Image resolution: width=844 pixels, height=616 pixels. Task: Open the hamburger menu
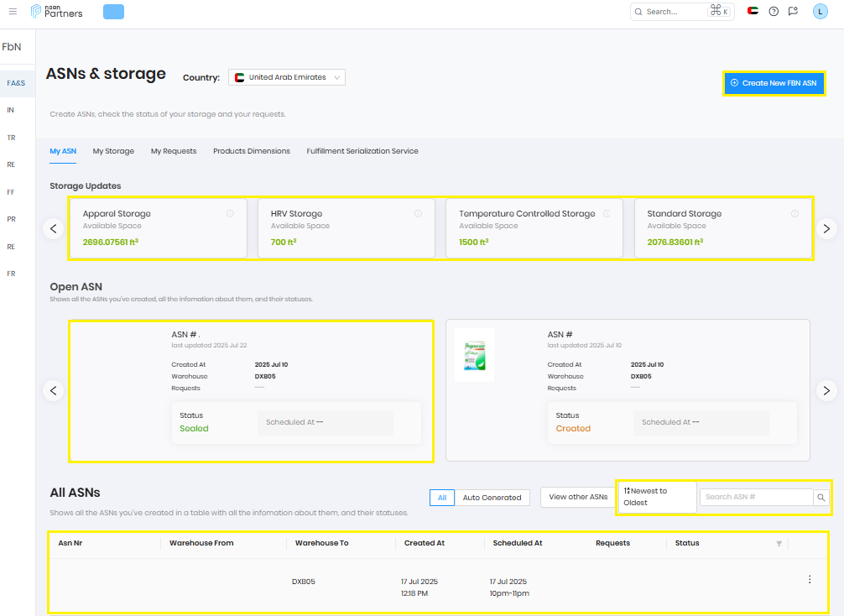(13, 11)
